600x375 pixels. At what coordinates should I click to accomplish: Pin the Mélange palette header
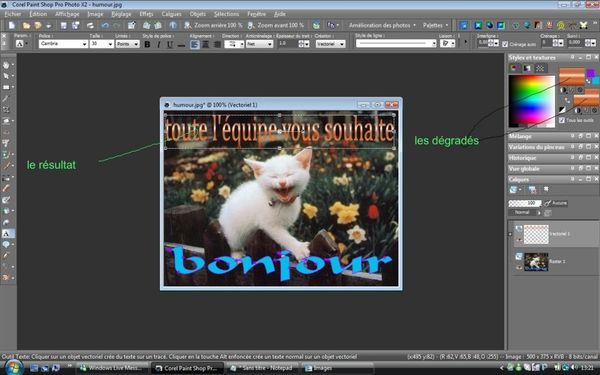click(x=572, y=136)
